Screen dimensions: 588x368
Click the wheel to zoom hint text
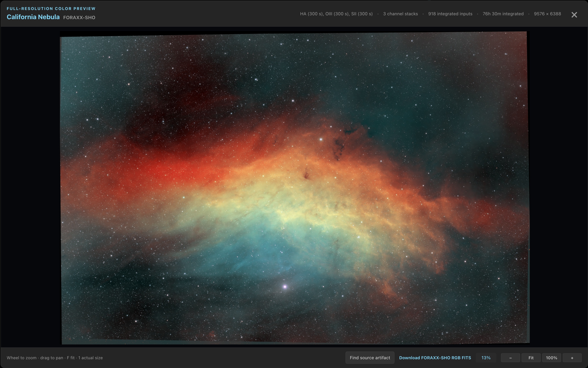click(x=55, y=358)
